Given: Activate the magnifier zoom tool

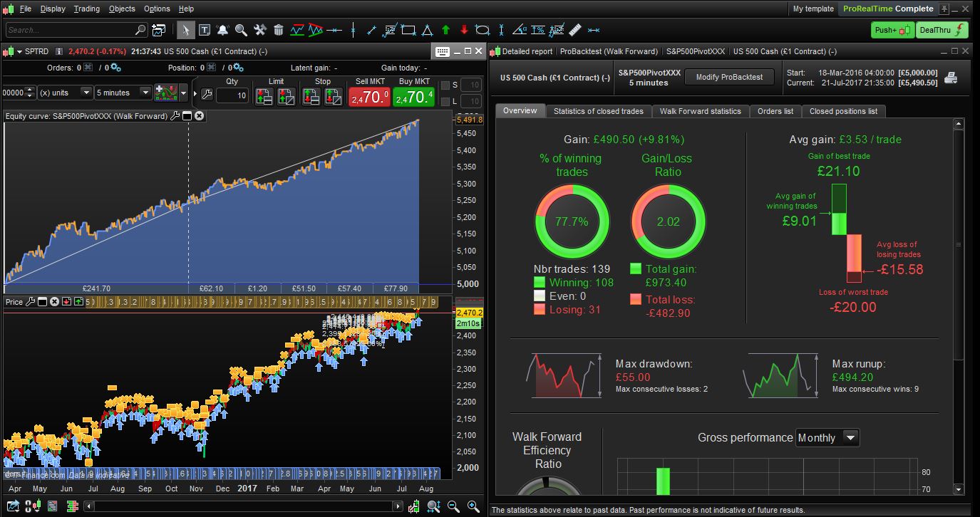Looking at the screenshot, I should tap(241, 30).
